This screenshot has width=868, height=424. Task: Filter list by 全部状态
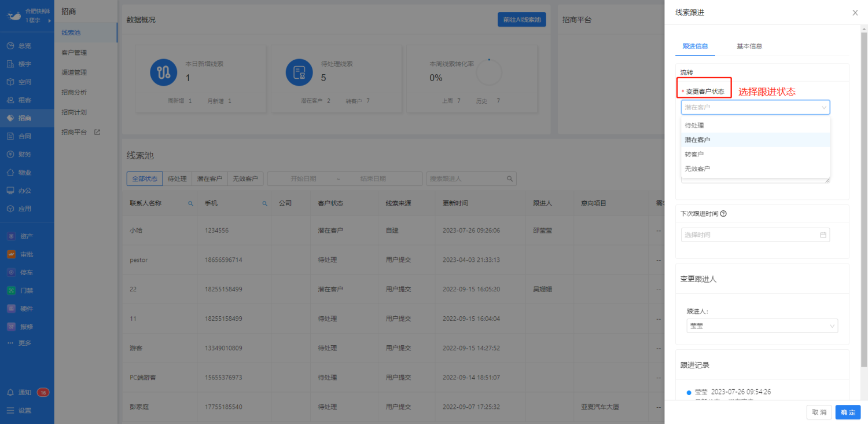[x=144, y=178]
